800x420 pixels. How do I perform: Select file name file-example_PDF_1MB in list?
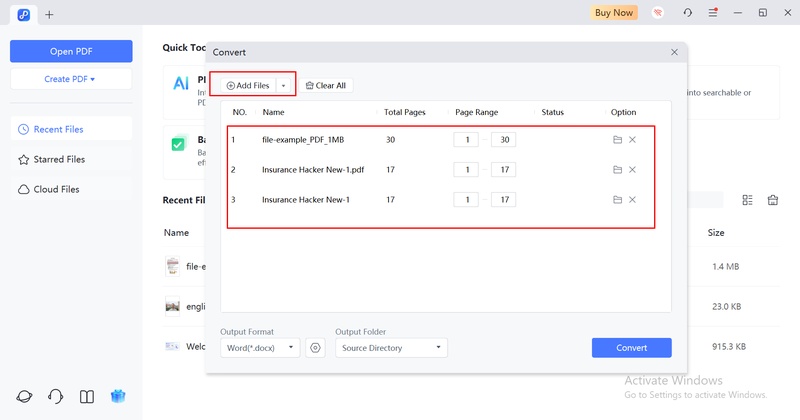[x=303, y=139]
